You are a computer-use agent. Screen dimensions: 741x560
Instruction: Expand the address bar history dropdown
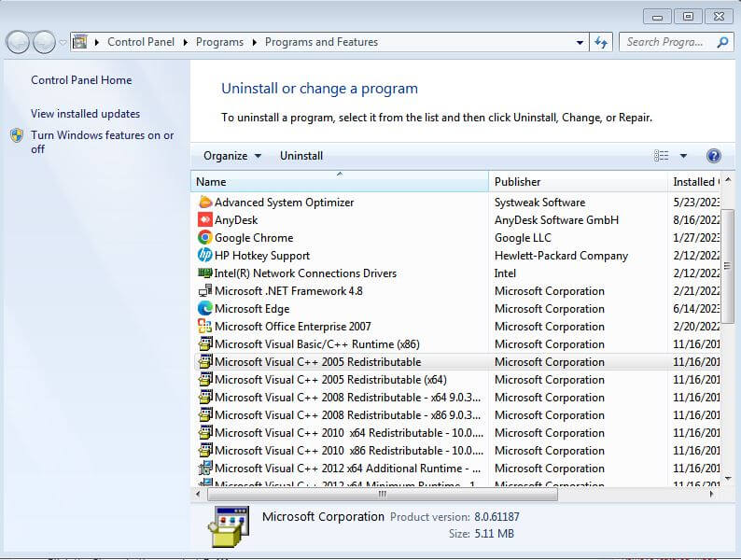tap(580, 42)
